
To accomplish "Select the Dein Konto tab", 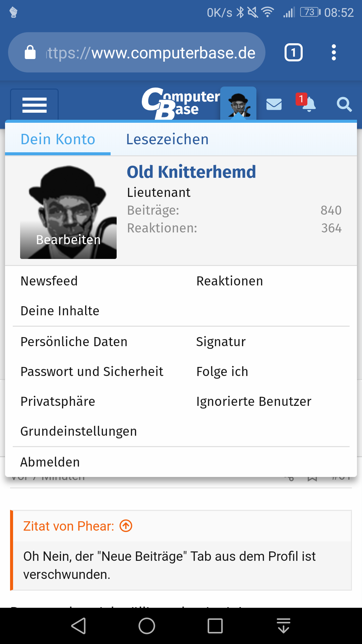I will 58,139.
